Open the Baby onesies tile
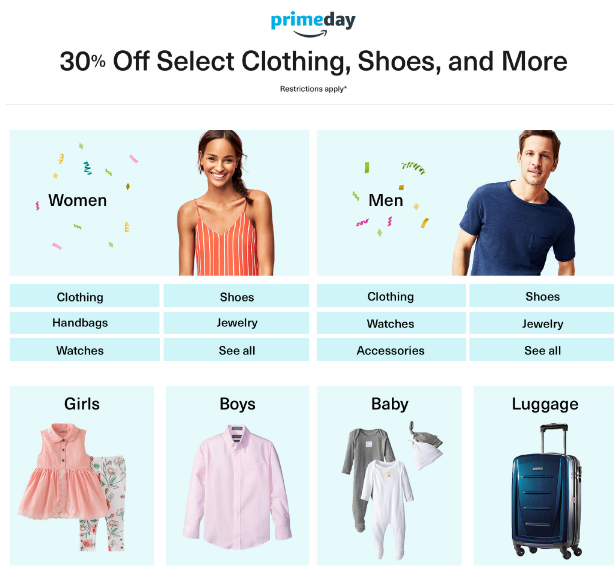The width and height of the screenshot is (614, 576). point(389,475)
